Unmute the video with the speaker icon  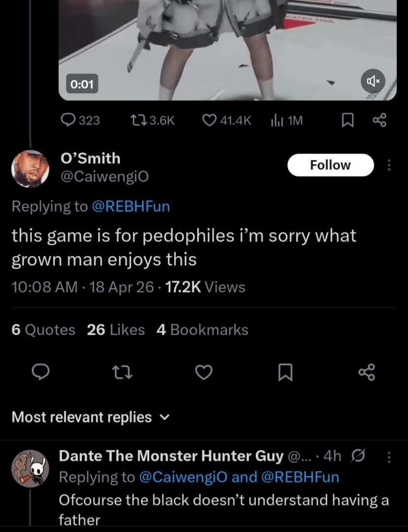(x=373, y=81)
